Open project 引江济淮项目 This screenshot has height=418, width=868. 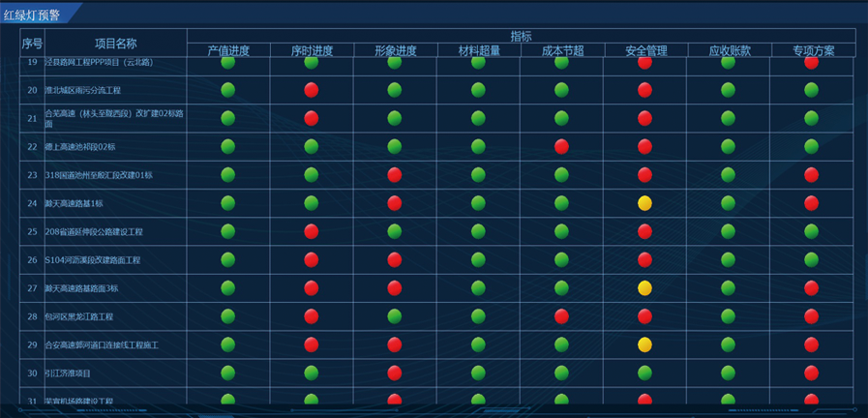tap(68, 373)
